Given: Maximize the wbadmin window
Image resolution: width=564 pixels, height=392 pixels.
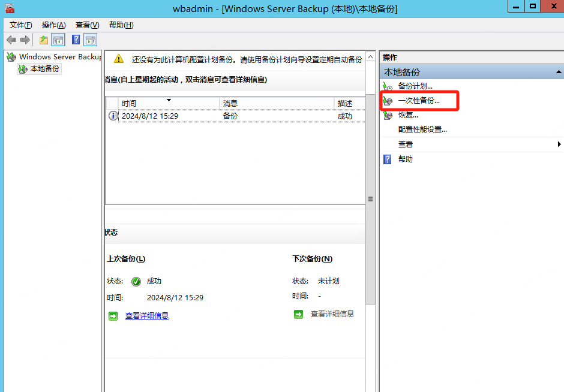Looking at the screenshot, I should click(x=533, y=6).
